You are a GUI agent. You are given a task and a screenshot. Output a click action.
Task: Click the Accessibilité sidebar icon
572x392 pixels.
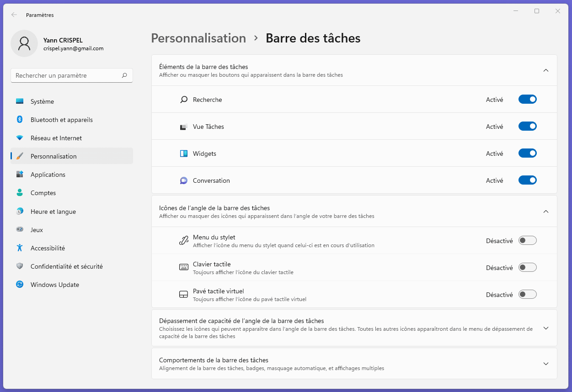tap(20, 248)
